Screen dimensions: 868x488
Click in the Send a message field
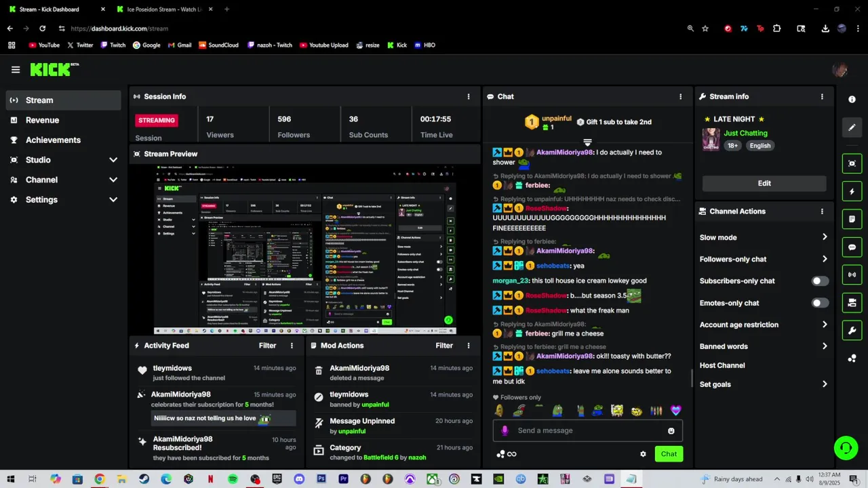pos(588,430)
